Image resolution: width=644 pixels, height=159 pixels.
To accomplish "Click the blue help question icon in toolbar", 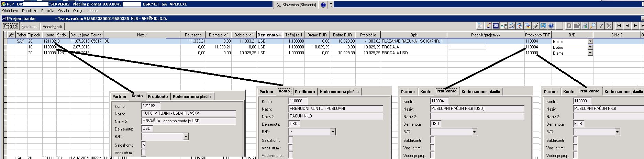I will pos(551,25).
